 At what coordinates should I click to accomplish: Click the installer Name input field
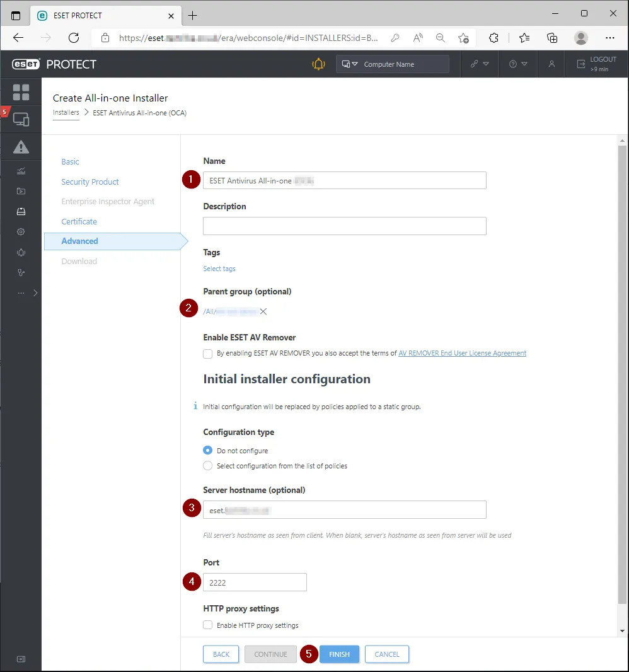[345, 180]
